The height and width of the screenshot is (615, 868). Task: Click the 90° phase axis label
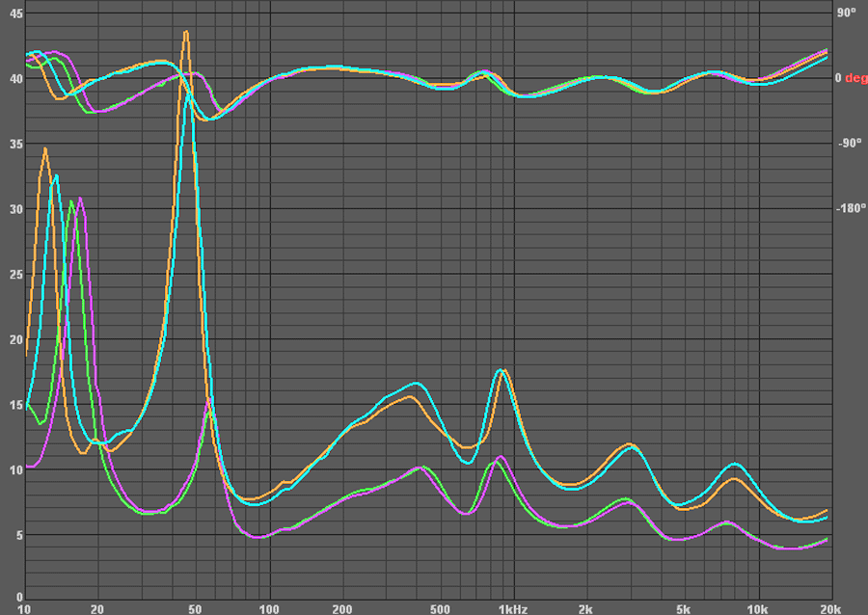coord(847,13)
